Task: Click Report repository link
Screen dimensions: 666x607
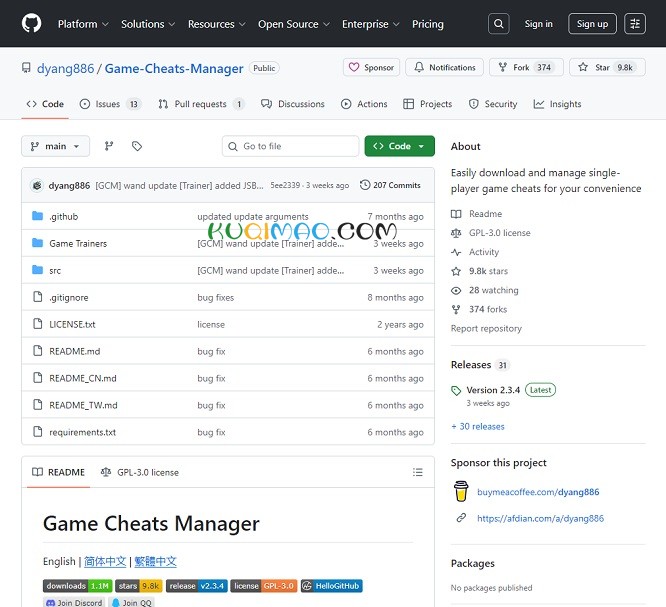Action: (486, 328)
